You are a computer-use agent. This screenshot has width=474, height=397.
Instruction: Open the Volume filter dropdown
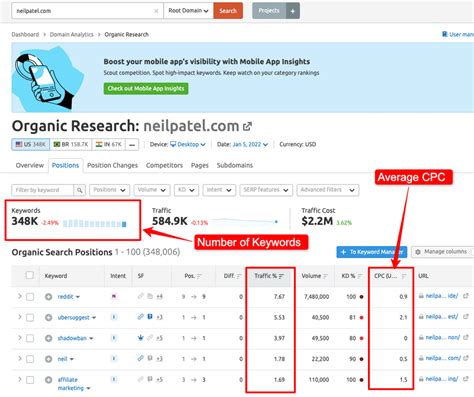coord(152,190)
